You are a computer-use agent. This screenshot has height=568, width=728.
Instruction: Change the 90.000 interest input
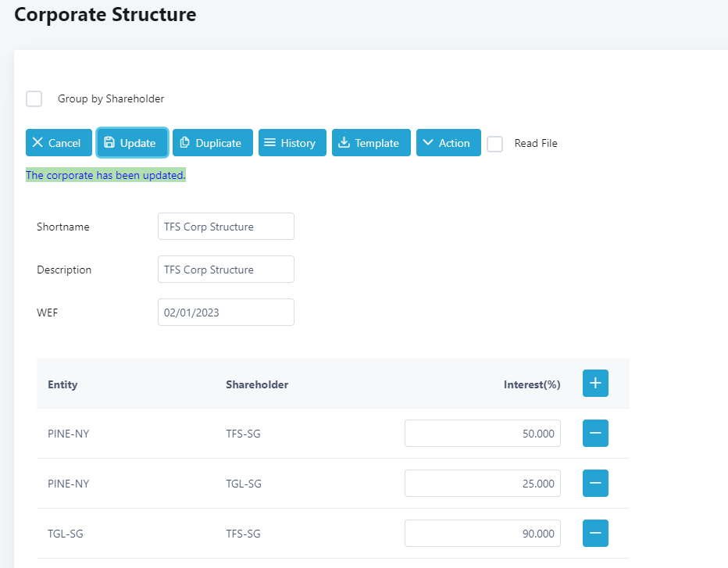coord(482,534)
